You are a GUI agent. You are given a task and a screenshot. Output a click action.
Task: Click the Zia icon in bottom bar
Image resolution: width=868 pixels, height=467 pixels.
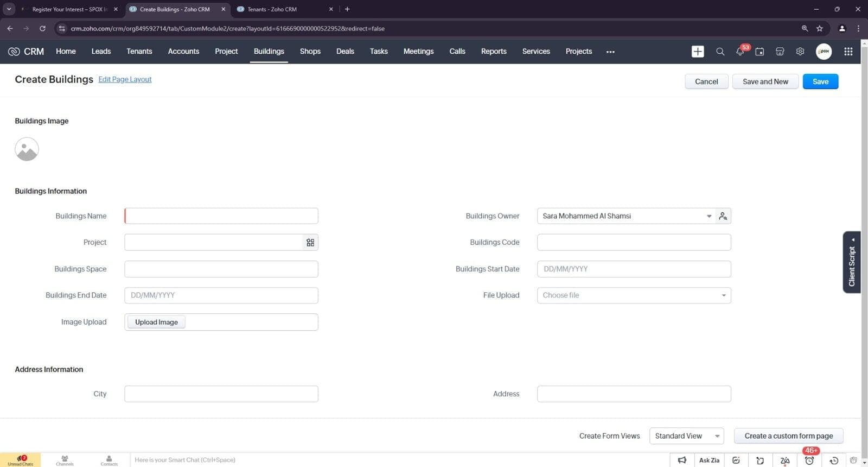(x=784, y=460)
